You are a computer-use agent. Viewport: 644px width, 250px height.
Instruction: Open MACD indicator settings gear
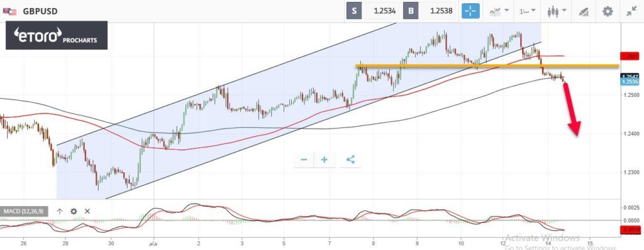pyautogui.click(x=74, y=212)
